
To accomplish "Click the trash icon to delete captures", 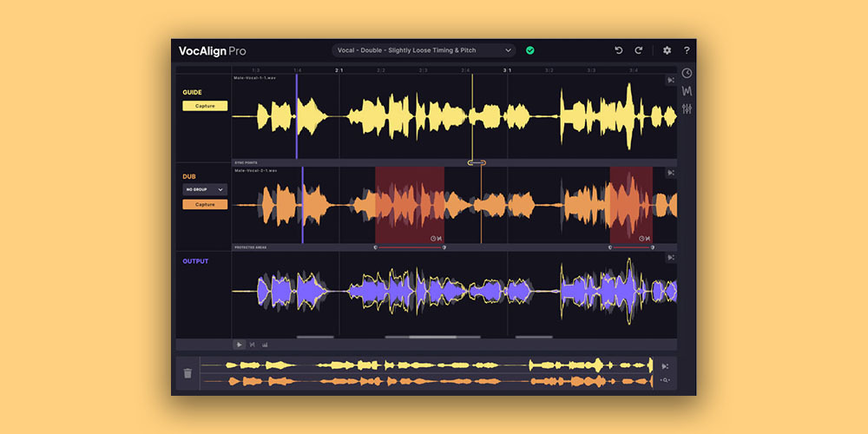I will (x=187, y=373).
